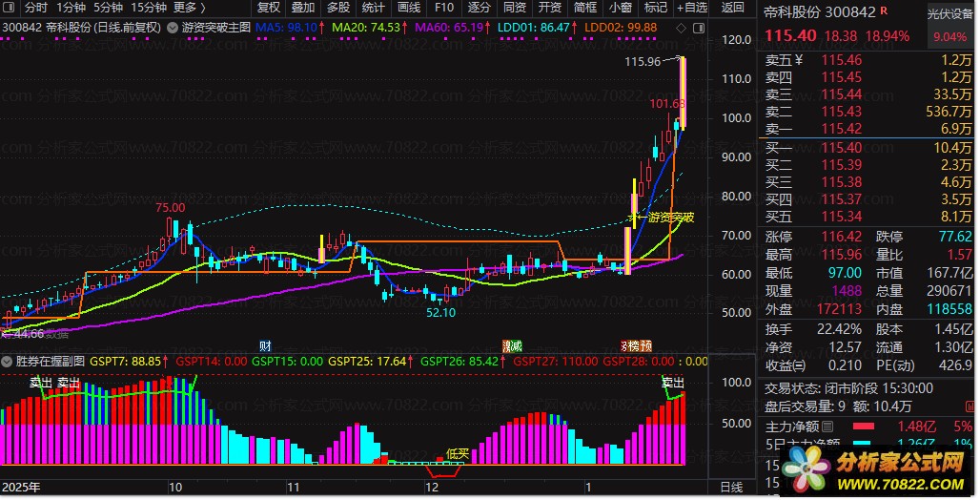This screenshot has width=980, height=500.
Task: Click the 总量 value 290671
Action: (x=949, y=291)
